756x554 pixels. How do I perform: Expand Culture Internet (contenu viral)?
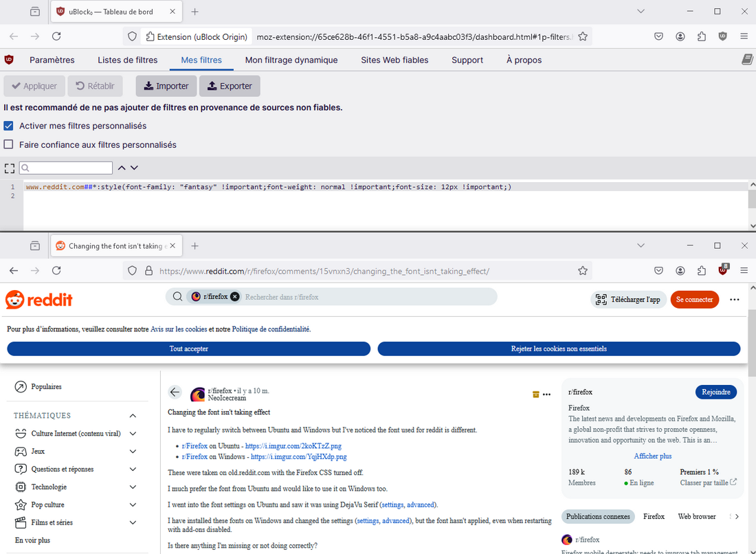coord(133,434)
